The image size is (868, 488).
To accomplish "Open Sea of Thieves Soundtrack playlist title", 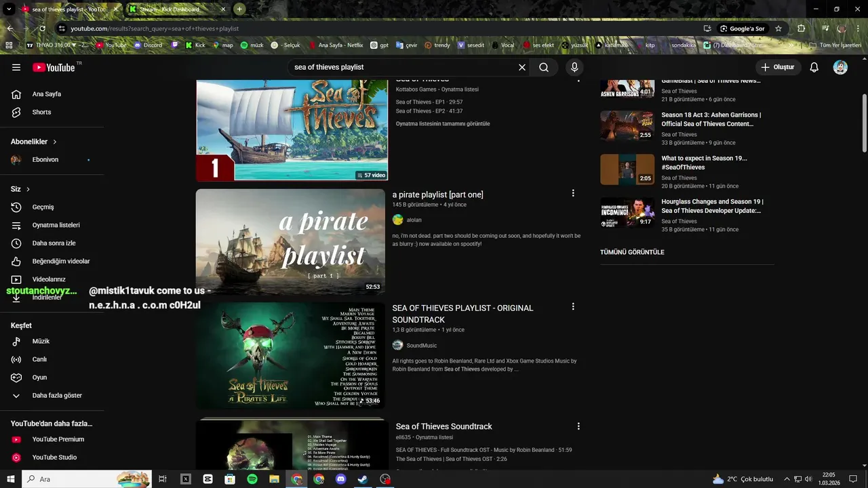I will click(x=444, y=426).
